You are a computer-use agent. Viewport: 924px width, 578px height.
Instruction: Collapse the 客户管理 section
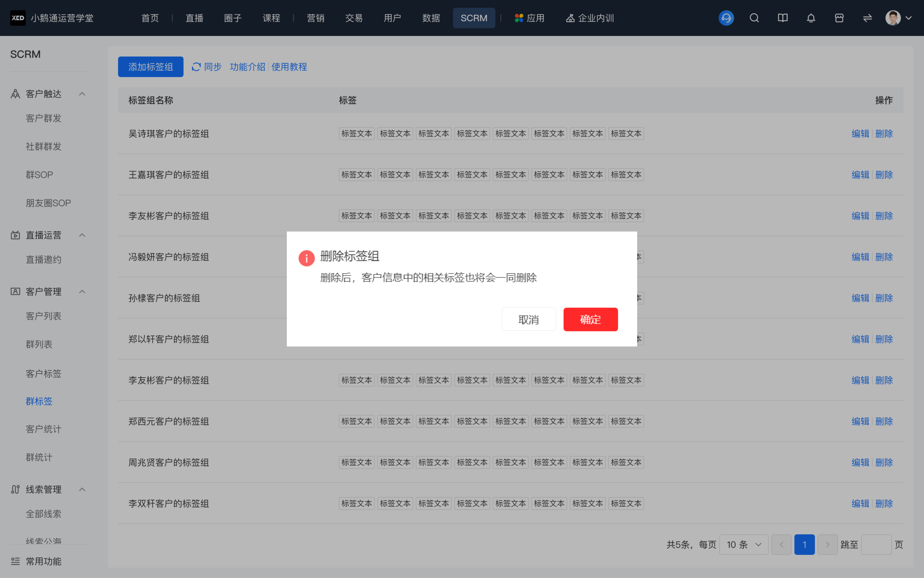pyautogui.click(x=82, y=292)
